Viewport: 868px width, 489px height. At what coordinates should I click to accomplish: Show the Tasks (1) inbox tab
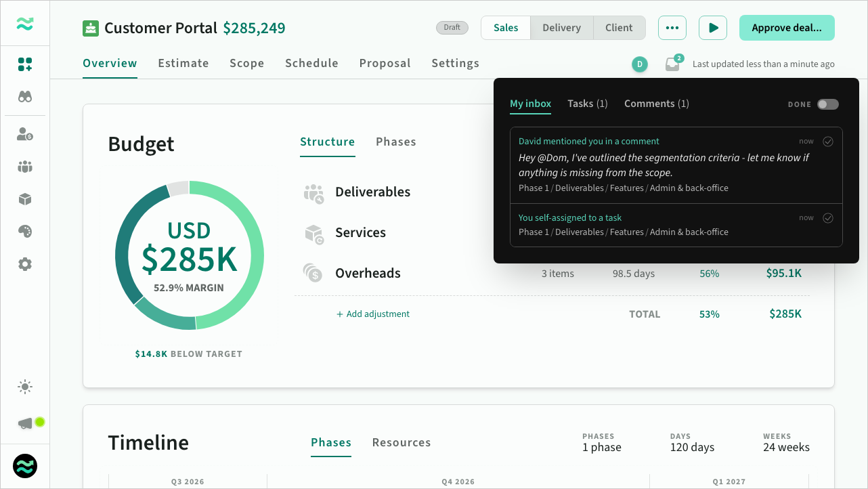click(x=588, y=104)
